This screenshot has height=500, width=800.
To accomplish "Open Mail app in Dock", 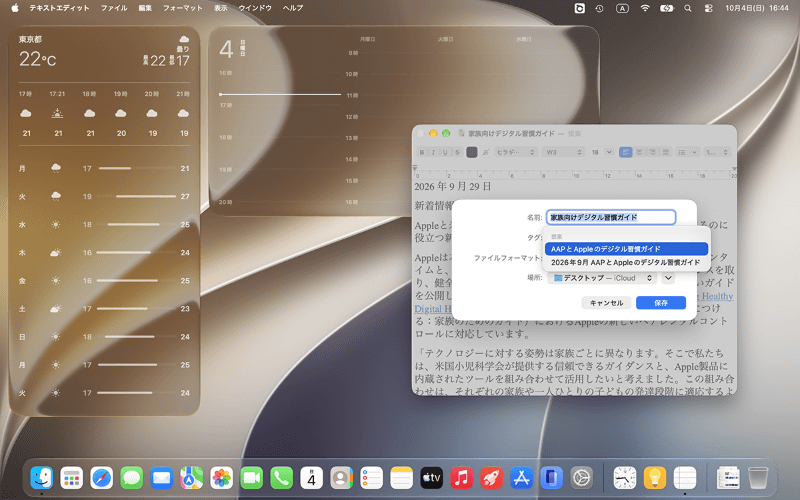I will (x=162, y=478).
